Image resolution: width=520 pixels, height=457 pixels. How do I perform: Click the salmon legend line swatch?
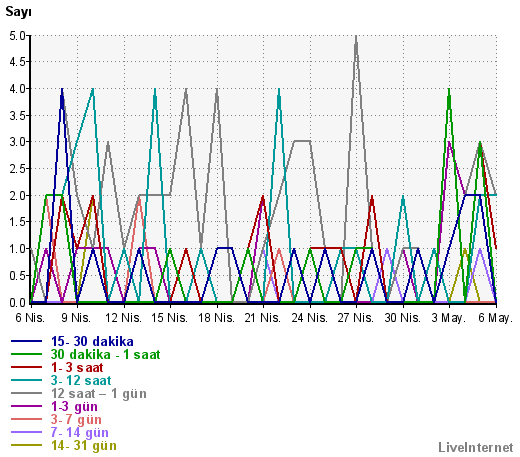click(x=26, y=419)
